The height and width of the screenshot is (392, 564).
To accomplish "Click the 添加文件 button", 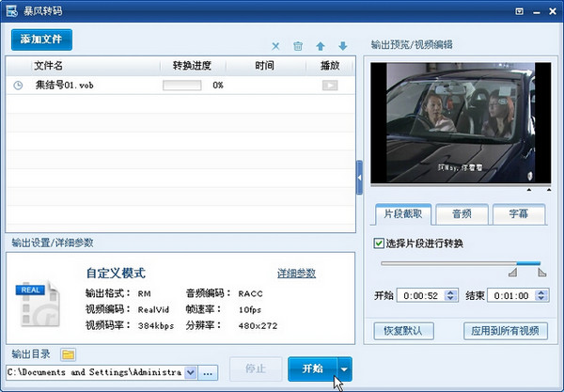I will 41,39.
